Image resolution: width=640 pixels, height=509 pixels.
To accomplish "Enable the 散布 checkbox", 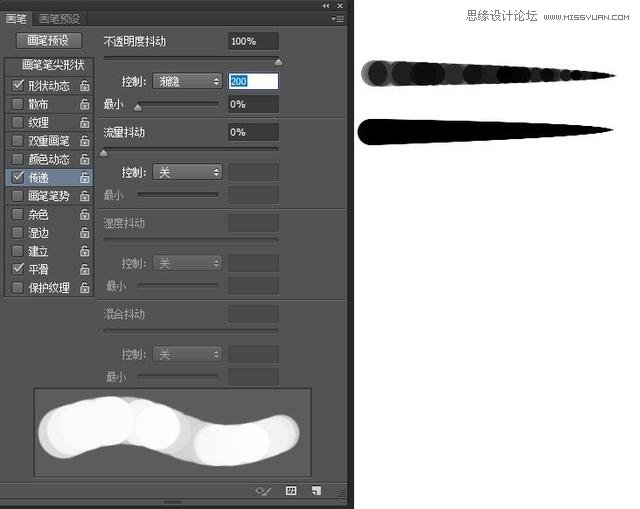I will (18, 104).
